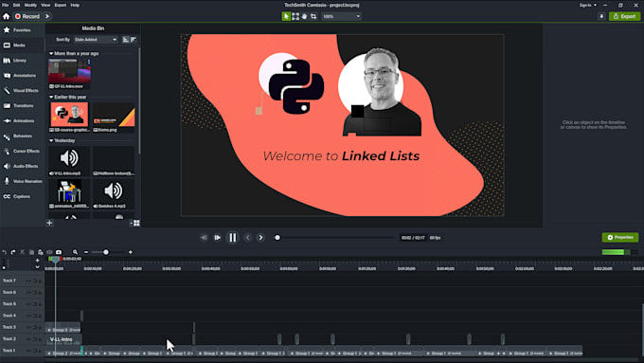Open the Audio Effects panel
The width and height of the screenshot is (644, 363).
click(22, 166)
